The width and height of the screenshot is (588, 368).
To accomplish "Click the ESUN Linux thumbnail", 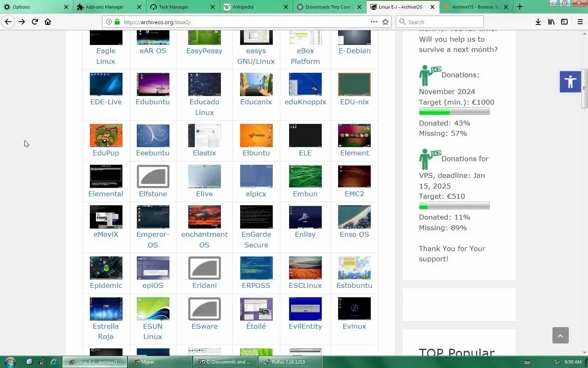I will click(x=153, y=309).
